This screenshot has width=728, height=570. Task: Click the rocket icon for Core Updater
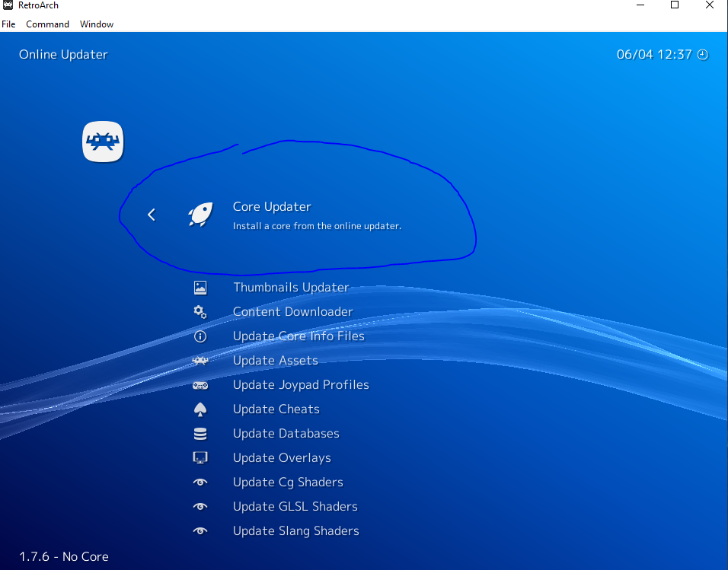point(200,215)
